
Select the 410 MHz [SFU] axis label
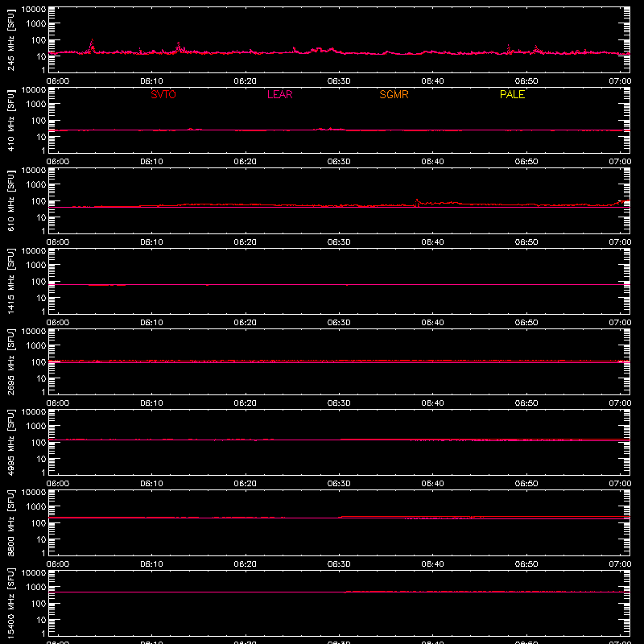click(11, 120)
